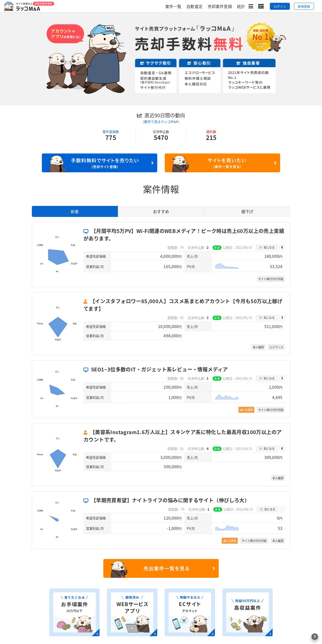Click the サクサク取引 feature card
Screen dimensions: 322x644
(x=156, y=76)
